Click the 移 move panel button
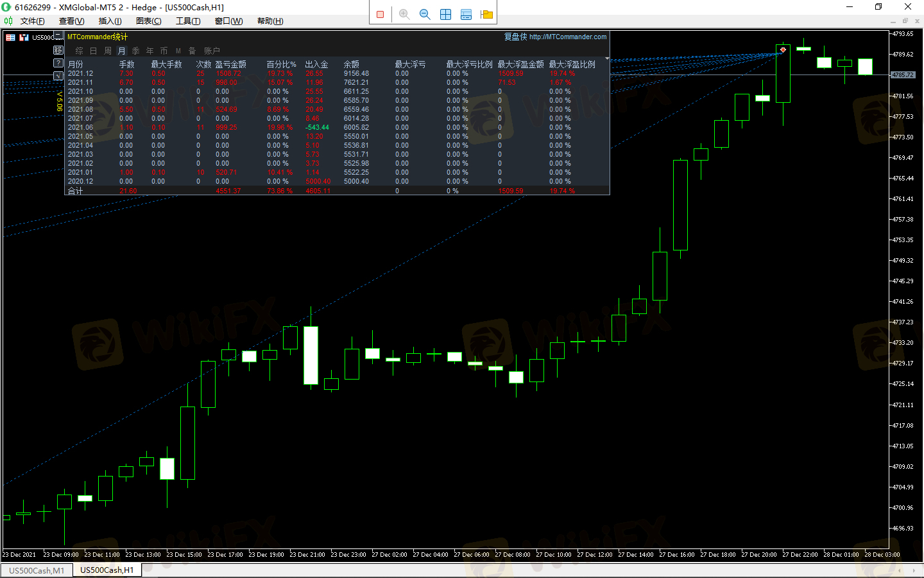The height and width of the screenshot is (578, 924). pos(58,50)
